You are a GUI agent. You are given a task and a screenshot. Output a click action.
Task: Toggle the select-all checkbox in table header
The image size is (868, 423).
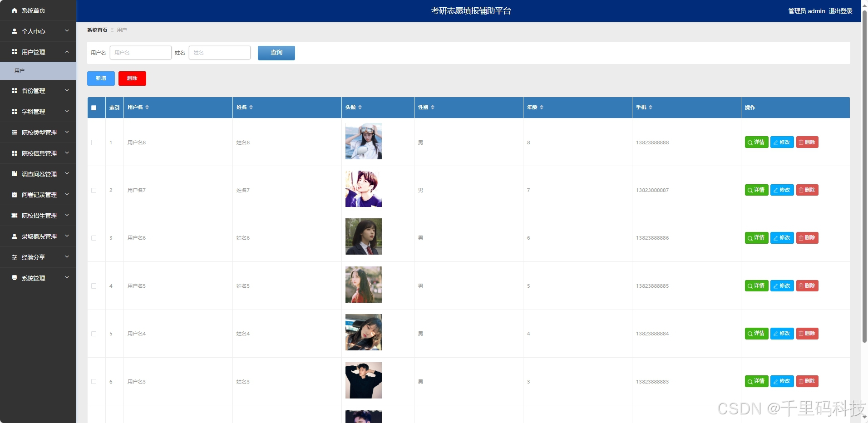click(x=94, y=108)
